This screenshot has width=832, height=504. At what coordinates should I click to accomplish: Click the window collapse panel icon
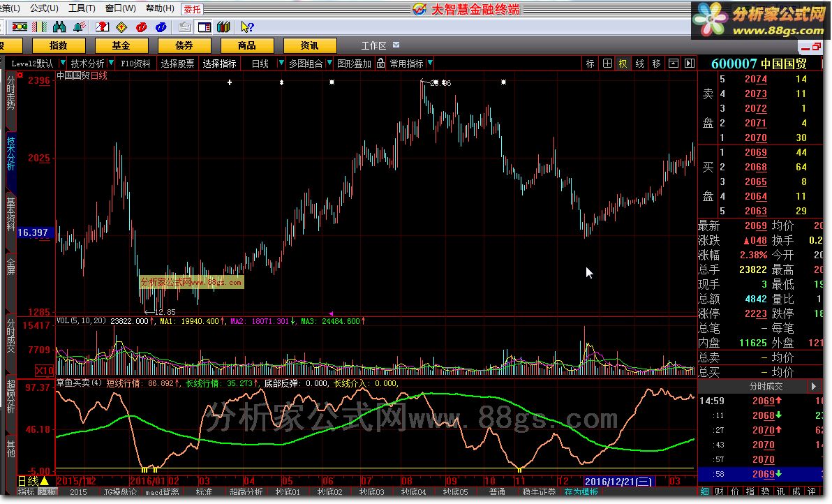coord(673,64)
